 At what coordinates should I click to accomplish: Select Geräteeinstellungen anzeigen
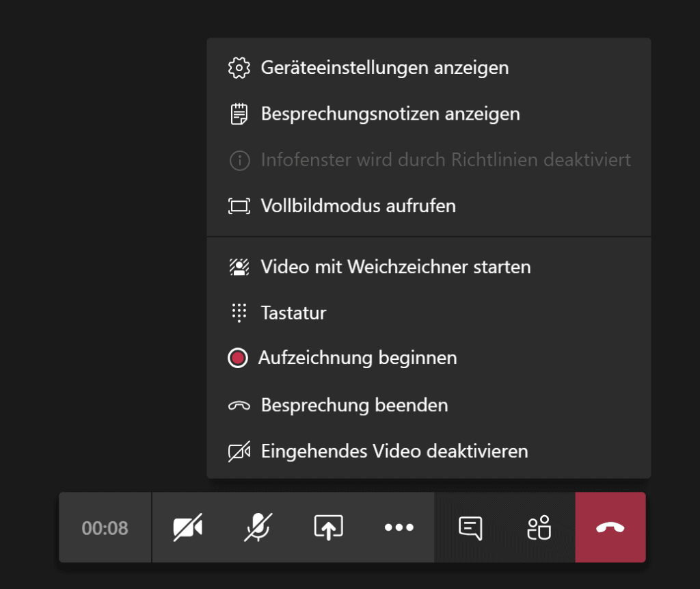(x=429, y=68)
